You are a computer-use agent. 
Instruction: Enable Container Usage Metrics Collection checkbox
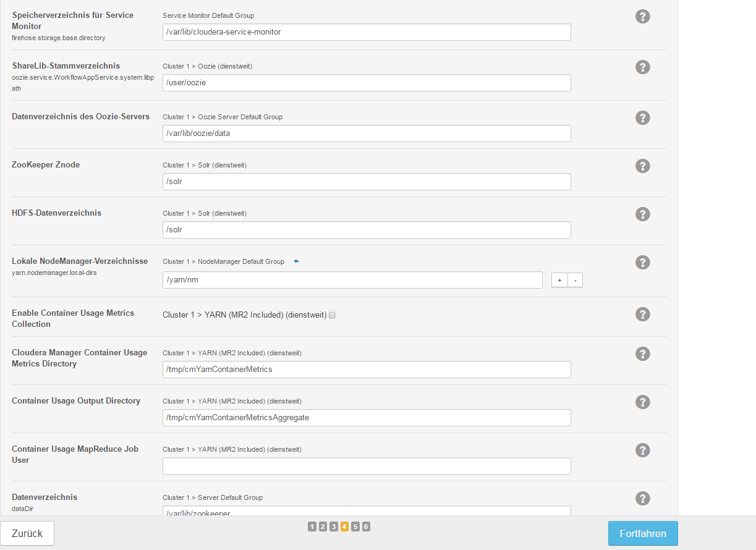pos(332,315)
